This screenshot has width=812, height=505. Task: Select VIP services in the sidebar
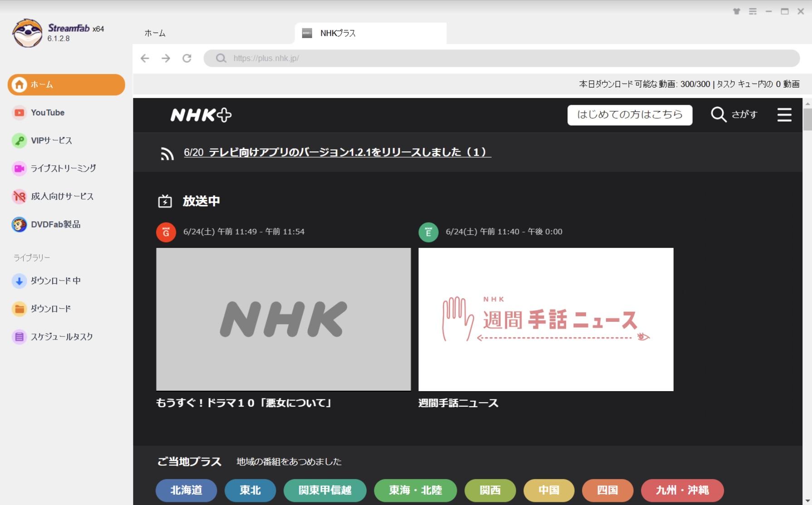[x=51, y=141]
